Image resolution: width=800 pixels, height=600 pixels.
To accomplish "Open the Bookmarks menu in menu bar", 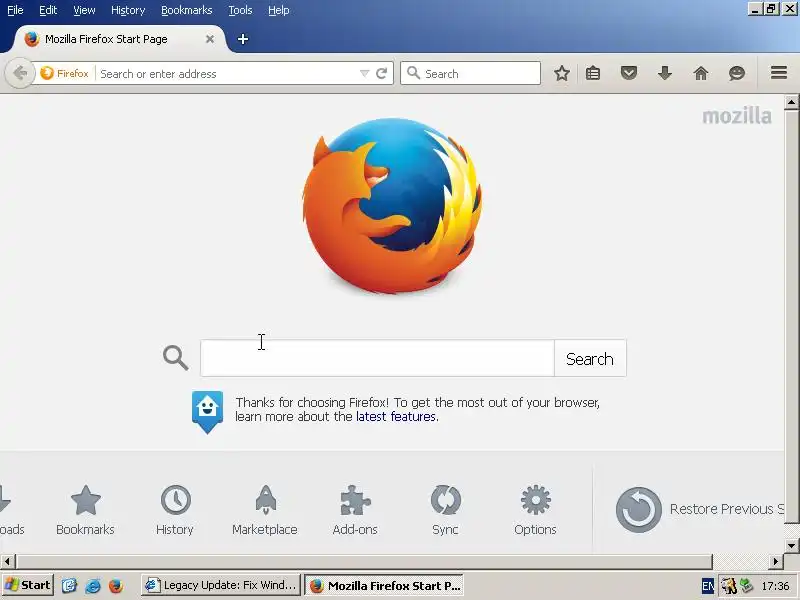I will click(187, 10).
